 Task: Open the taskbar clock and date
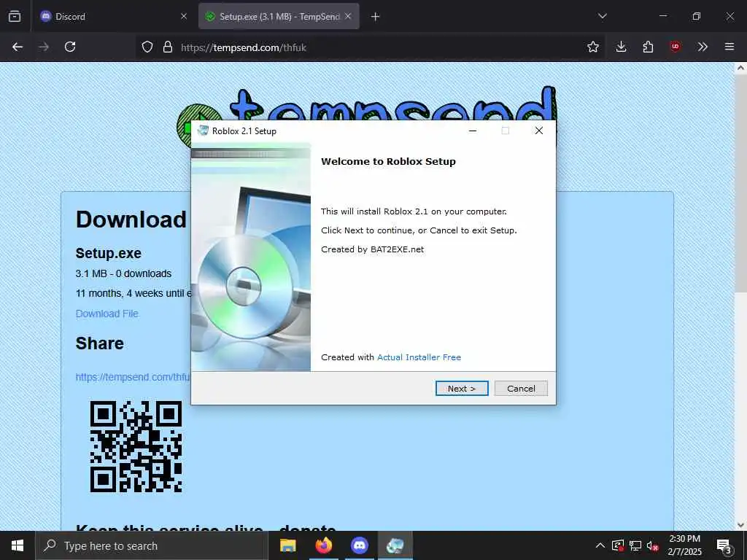684,545
